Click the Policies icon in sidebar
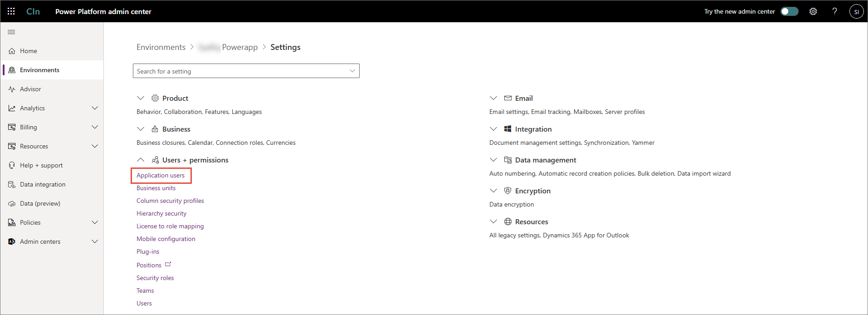 [x=12, y=222]
